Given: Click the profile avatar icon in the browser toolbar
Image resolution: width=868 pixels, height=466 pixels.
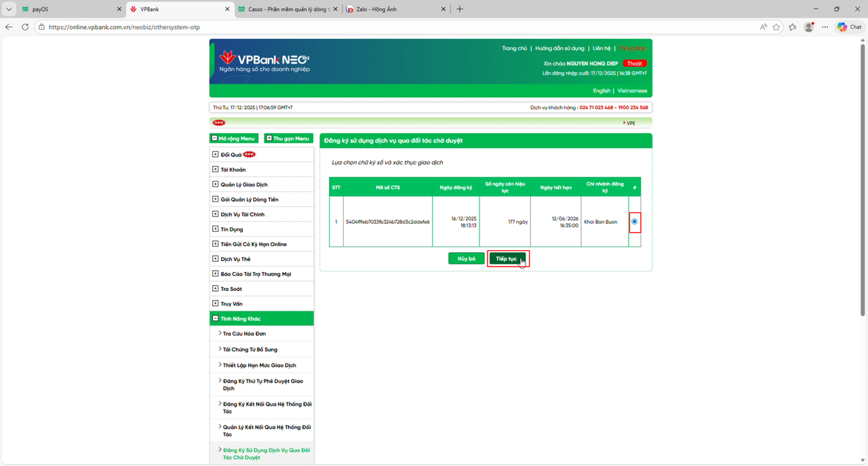Looking at the screenshot, I should click(x=808, y=26).
